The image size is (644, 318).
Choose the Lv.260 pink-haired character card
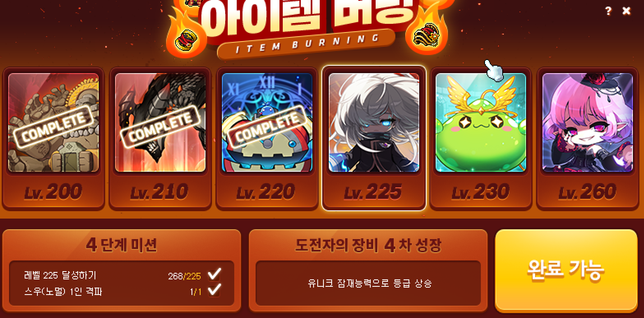pyautogui.click(x=588, y=122)
